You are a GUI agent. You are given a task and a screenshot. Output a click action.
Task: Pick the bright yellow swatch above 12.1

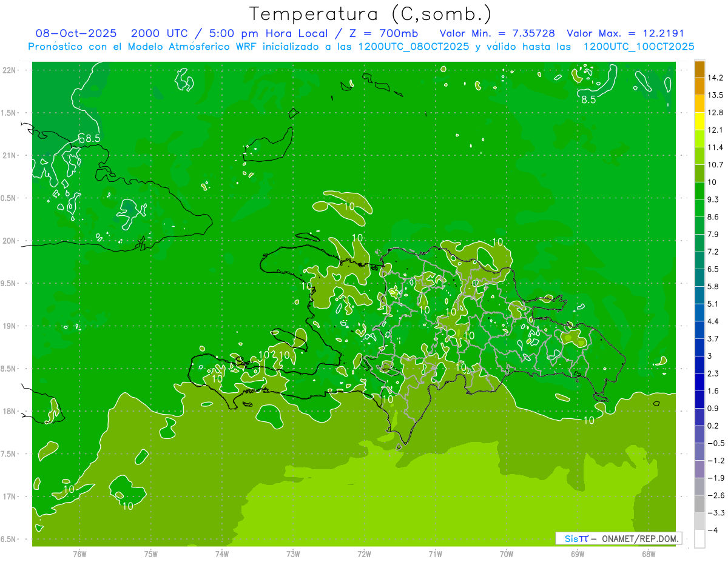click(x=699, y=121)
